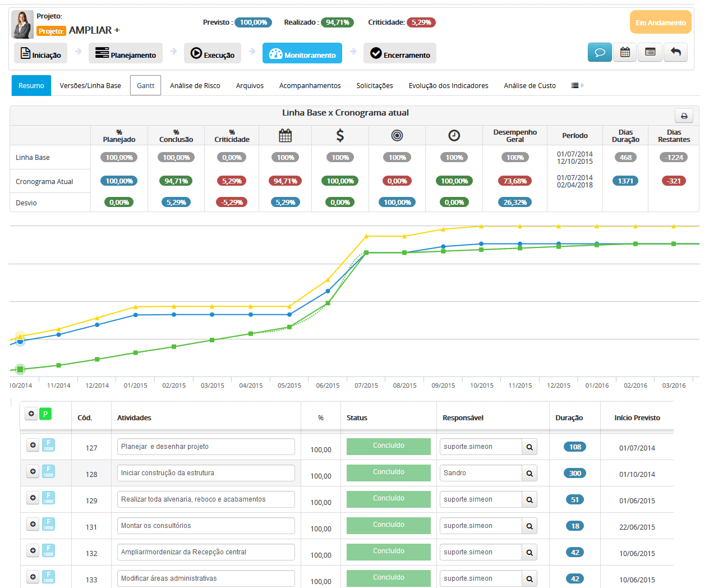Click the blue F icon for activity 127

point(49,445)
